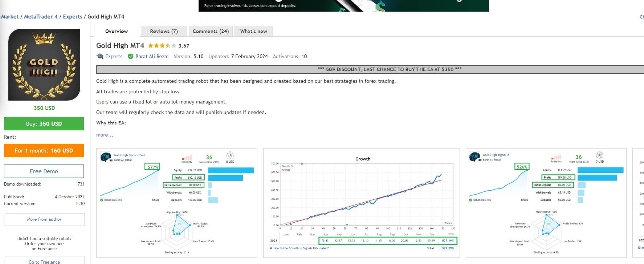Click the Published date 4 October 2022

tap(70, 197)
